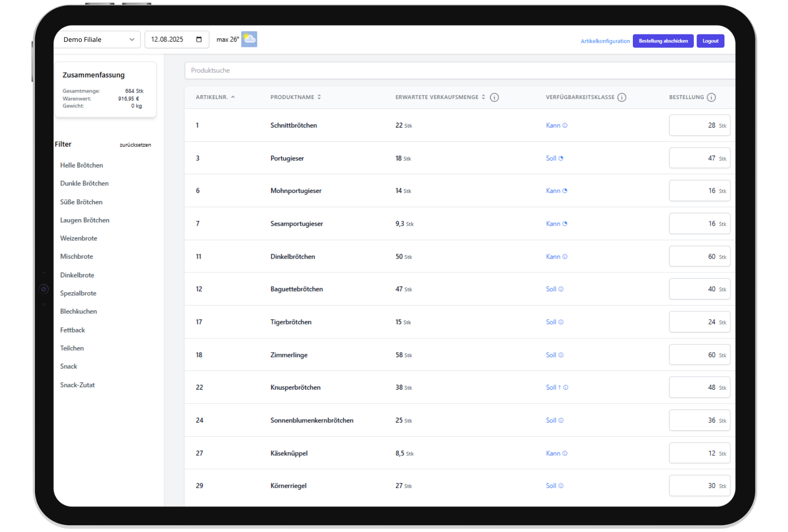The image size is (788, 532).
Task: Filter by Fettback category
Action: coord(72,331)
